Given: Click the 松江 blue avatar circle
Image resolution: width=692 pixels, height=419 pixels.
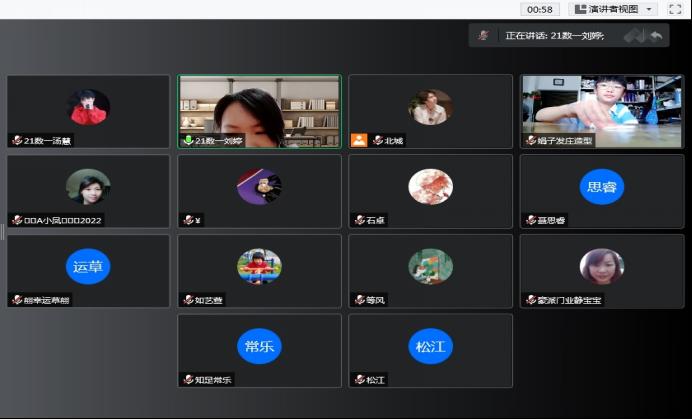Looking at the screenshot, I should (430, 346).
